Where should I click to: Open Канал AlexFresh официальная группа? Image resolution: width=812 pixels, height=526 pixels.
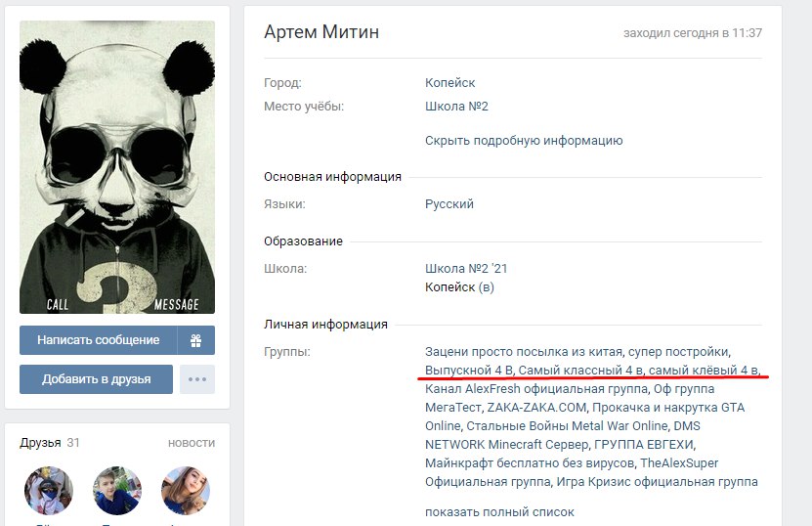click(x=536, y=389)
